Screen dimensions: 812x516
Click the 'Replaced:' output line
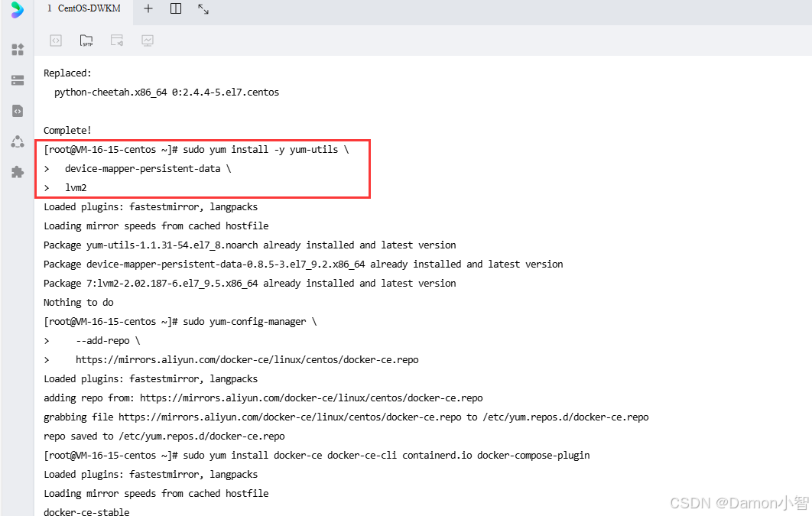67,73
